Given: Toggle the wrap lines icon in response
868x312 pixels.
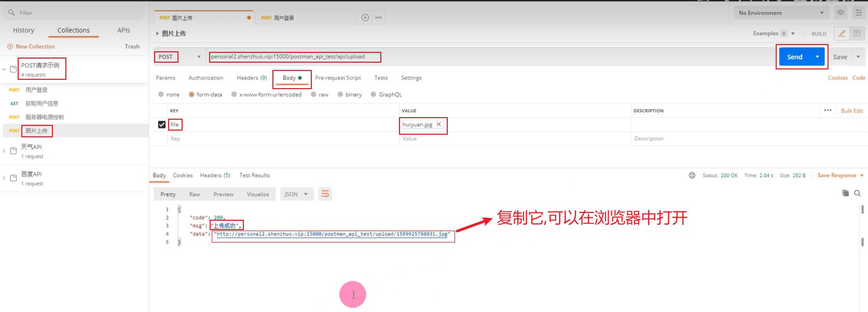Looking at the screenshot, I should tap(325, 194).
